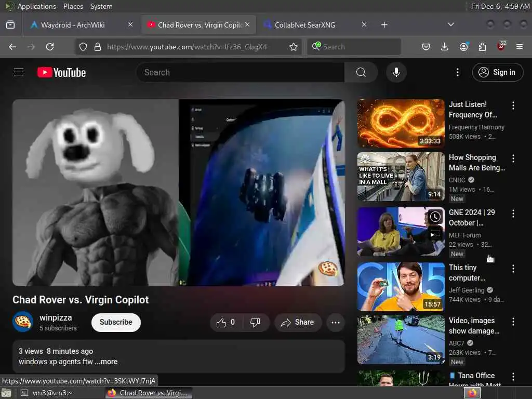Open a new tab with the plus button

click(384, 25)
